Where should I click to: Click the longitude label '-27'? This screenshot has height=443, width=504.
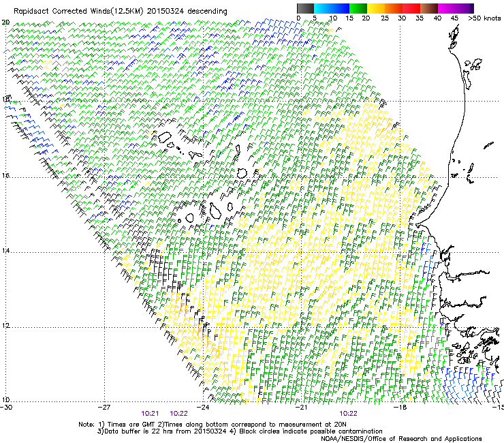(x=104, y=408)
